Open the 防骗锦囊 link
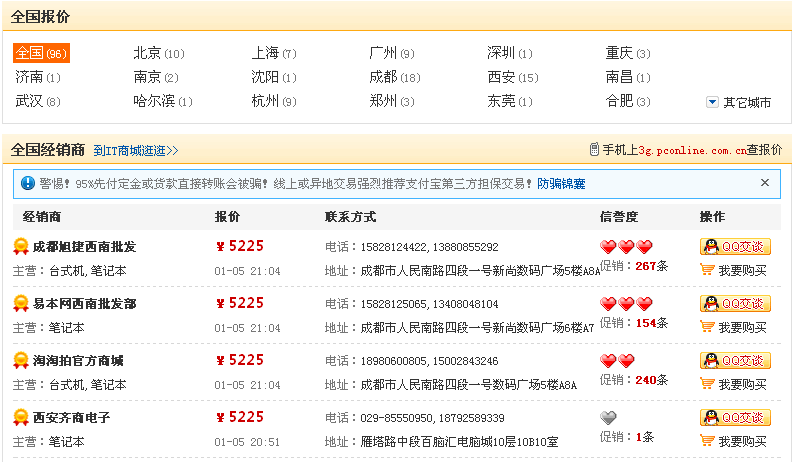 [561, 184]
